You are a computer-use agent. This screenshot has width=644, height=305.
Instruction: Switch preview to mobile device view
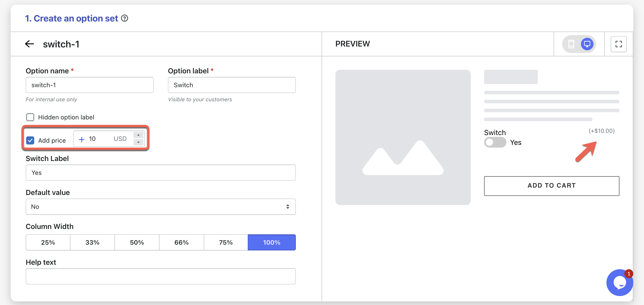pos(571,44)
